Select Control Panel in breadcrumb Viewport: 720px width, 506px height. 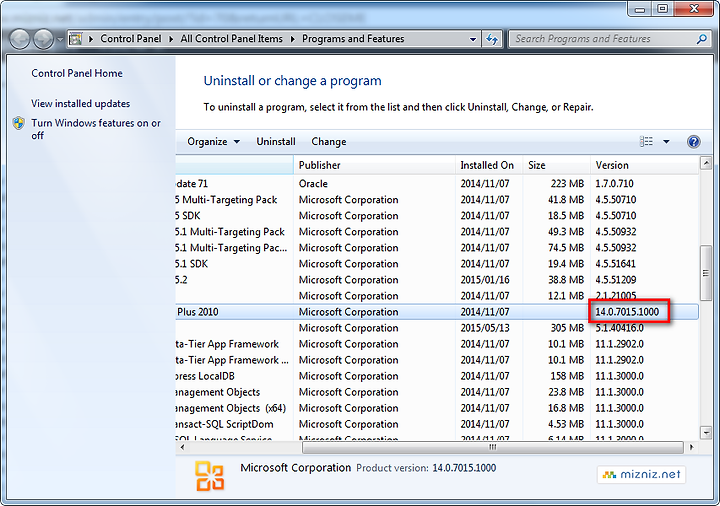click(131, 39)
